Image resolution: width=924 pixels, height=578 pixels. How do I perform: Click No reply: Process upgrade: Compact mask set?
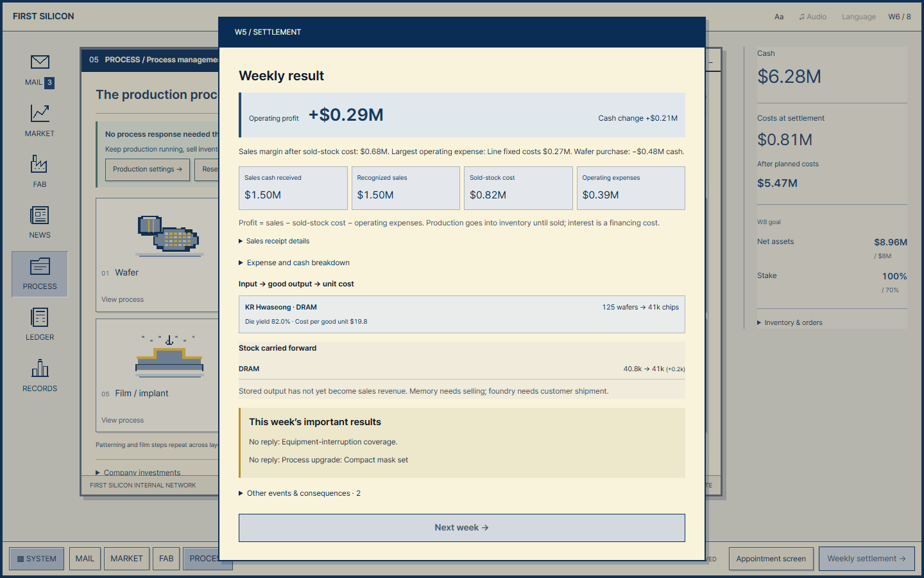pyautogui.click(x=329, y=460)
